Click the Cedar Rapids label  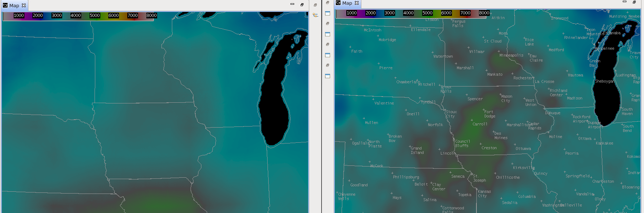click(535, 126)
